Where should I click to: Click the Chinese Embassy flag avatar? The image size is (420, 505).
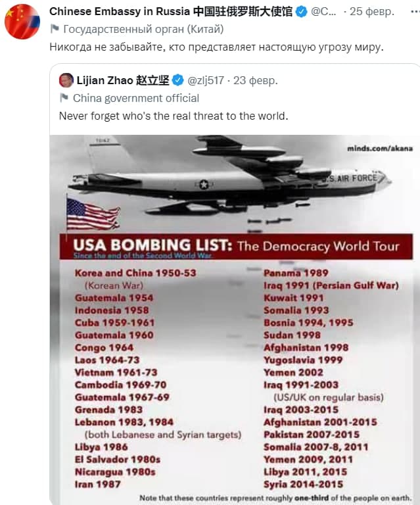pos(22,22)
